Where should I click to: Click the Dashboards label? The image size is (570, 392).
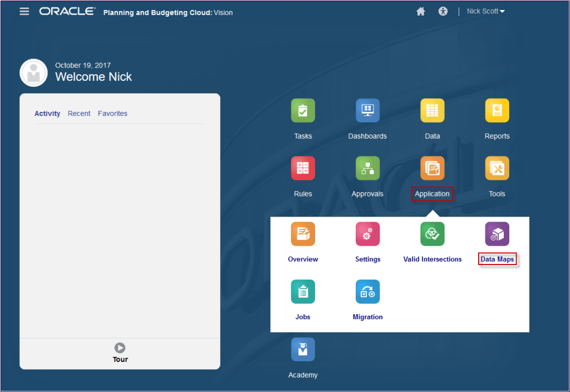click(367, 136)
